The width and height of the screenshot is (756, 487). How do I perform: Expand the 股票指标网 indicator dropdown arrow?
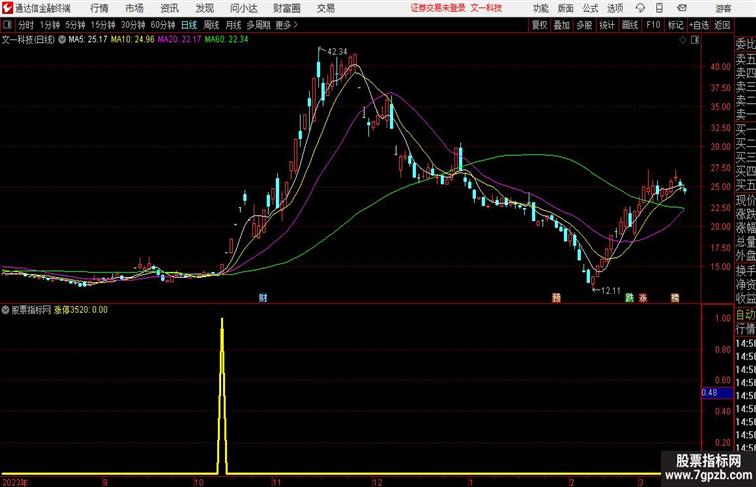pyautogui.click(x=5, y=310)
